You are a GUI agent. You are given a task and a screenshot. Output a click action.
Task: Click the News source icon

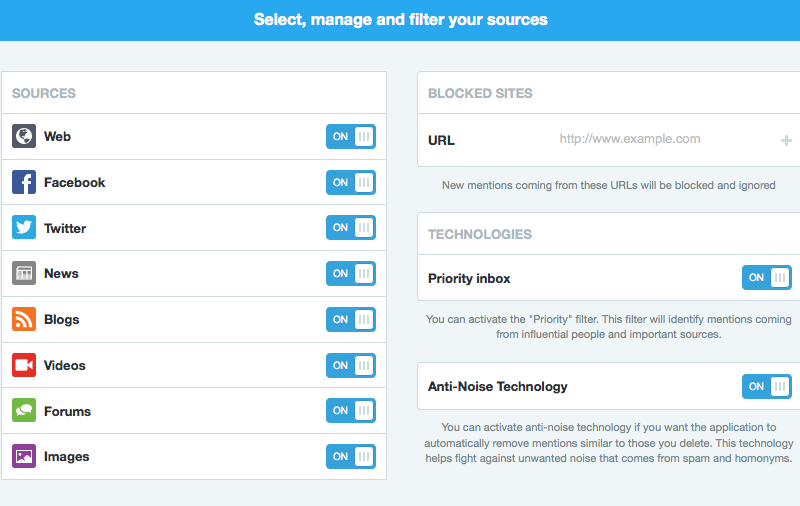point(24,273)
